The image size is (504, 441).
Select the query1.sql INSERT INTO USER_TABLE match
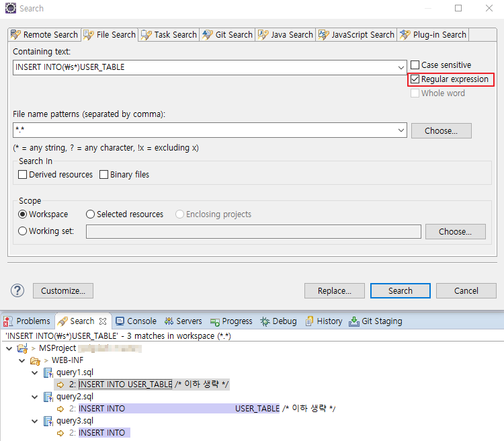pyautogui.click(x=141, y=385)
